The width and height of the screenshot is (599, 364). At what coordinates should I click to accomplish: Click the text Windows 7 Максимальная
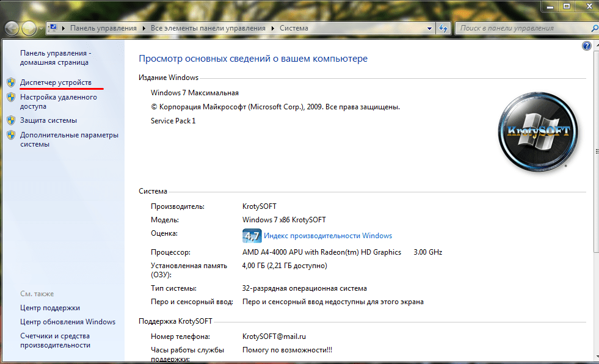click(x=194, y=93)
